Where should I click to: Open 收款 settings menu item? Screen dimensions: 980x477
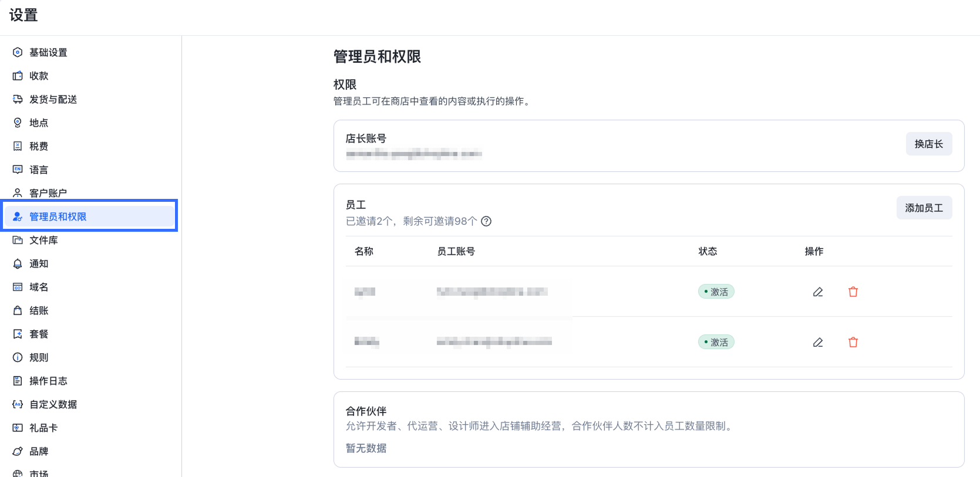pos(39,76)
